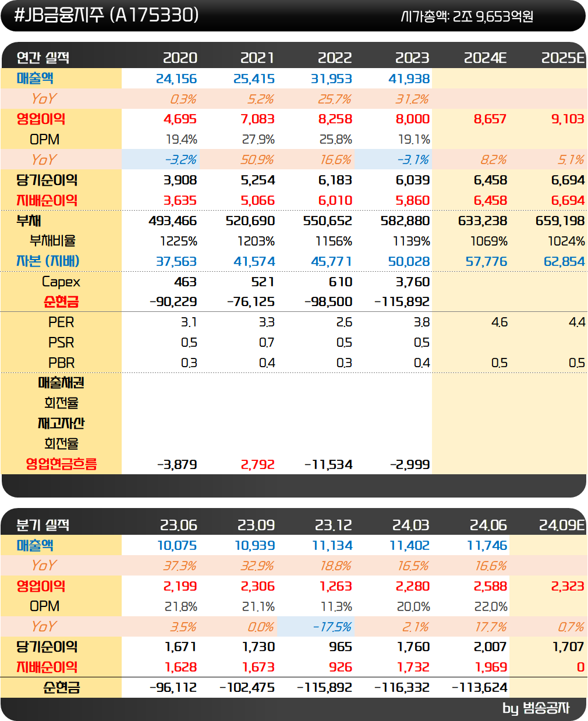Image resolution: width=588 pixels, height=721 pixels.
Task: Click PSR value 0.7
Action: [267, 342]
